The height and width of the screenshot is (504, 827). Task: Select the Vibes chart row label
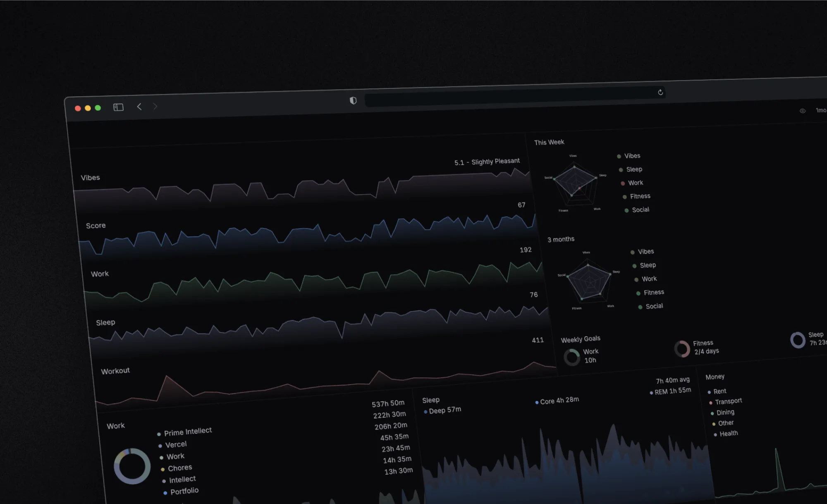tap(90, 178)
